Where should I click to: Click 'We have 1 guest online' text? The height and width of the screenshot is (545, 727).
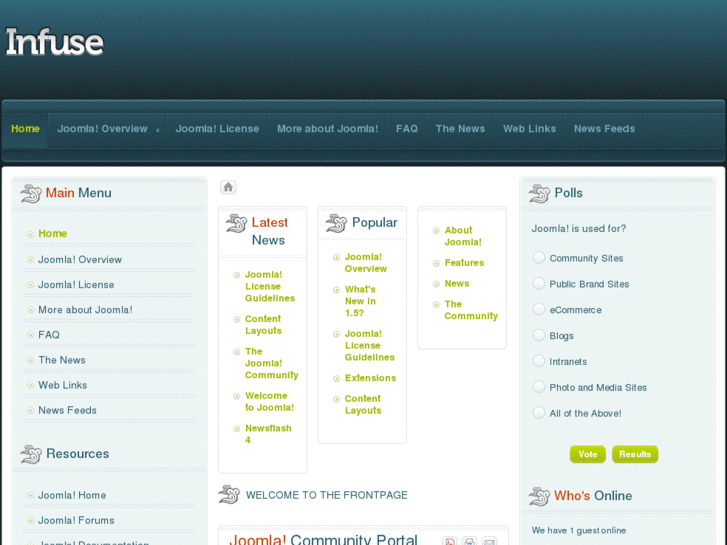pos(579,530)
